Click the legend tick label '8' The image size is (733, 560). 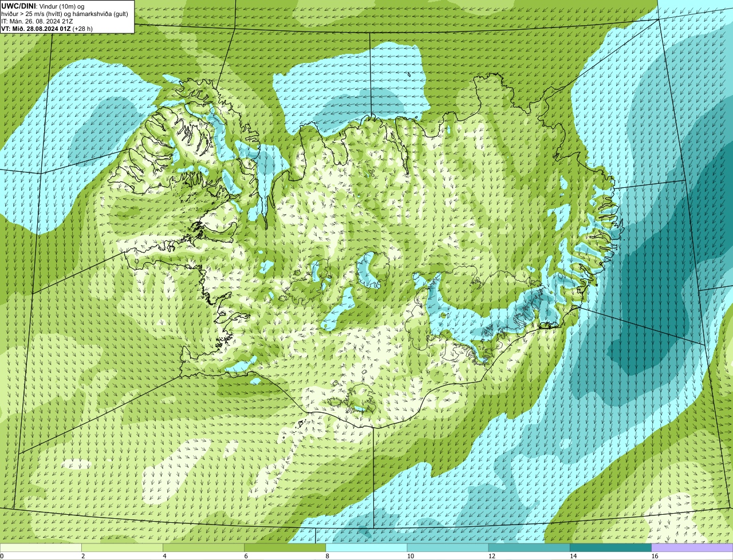327,556
